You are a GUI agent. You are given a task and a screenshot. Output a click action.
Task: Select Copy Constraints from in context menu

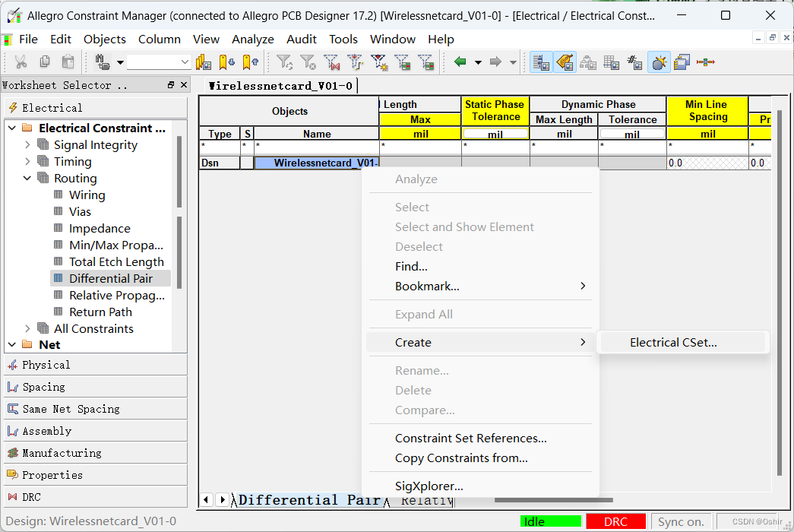click(x=460, y=458)
